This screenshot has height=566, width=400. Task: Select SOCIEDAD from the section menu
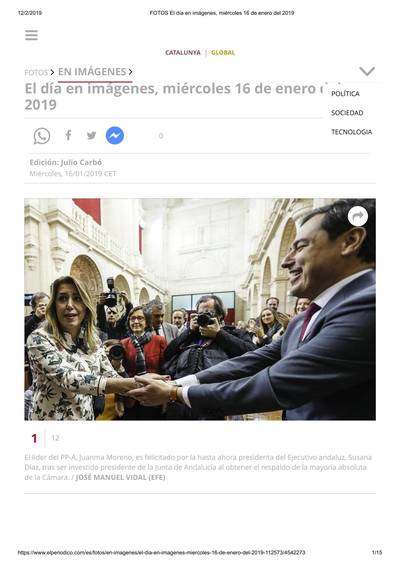click(347, 113)
